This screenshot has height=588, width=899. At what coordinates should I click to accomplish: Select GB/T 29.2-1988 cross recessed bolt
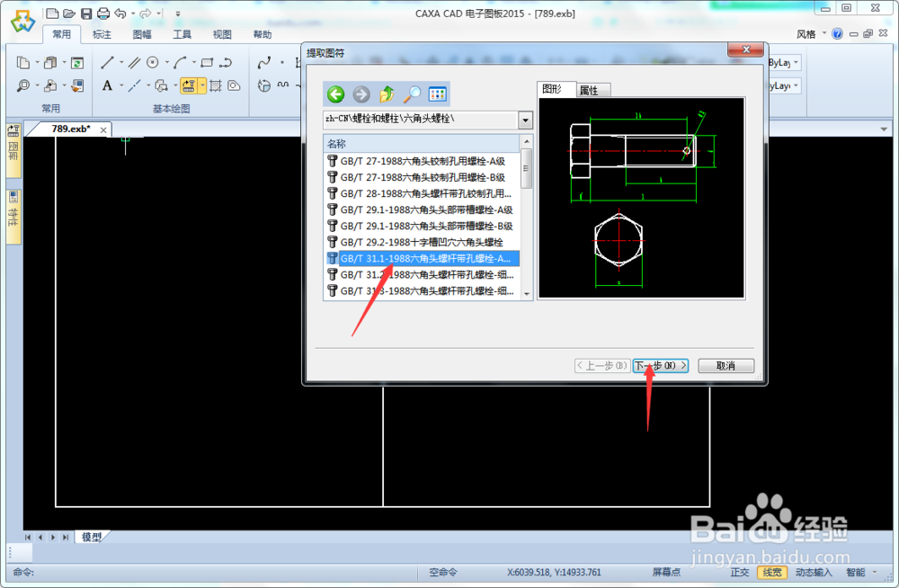pyautogui.click(x=422, y=242)
